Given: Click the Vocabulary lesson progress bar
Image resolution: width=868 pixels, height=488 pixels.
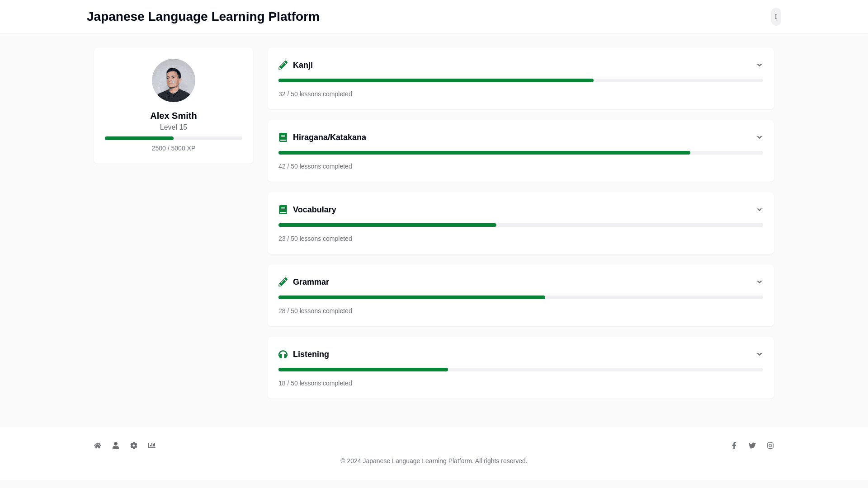Looking at the screenshot, I should (x=521, y=225).
